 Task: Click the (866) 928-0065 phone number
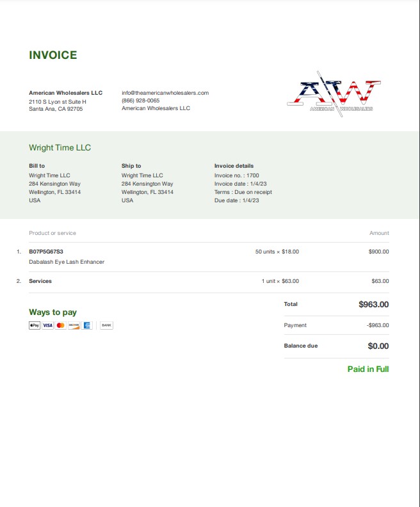(141, 101)
